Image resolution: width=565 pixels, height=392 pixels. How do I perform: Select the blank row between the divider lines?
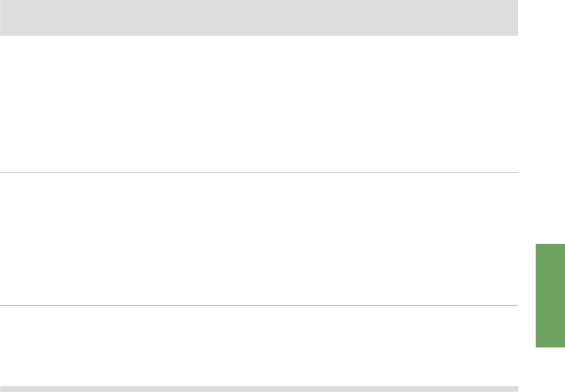[259, 239]
